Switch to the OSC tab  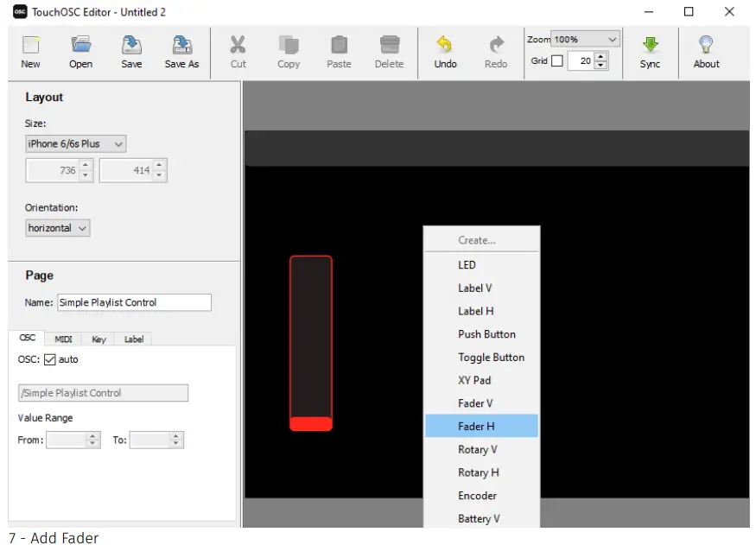(x=27, y=338)
